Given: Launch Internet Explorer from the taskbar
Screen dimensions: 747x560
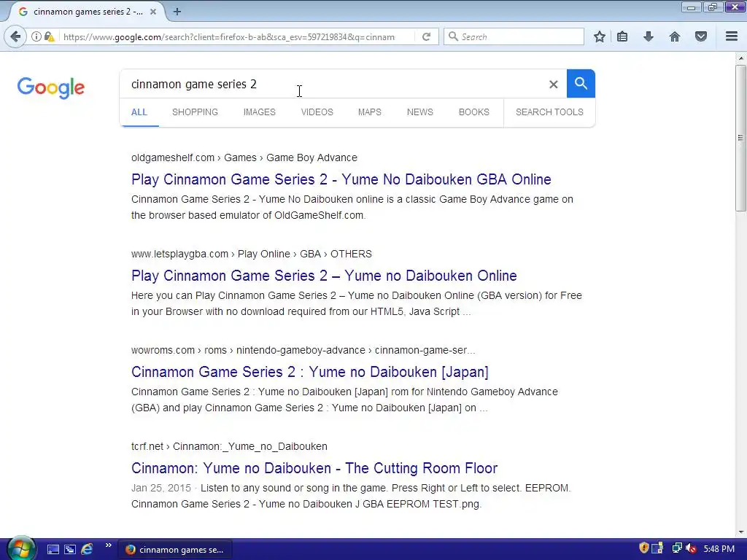Looking at the screenshot, I should [87, 549].
